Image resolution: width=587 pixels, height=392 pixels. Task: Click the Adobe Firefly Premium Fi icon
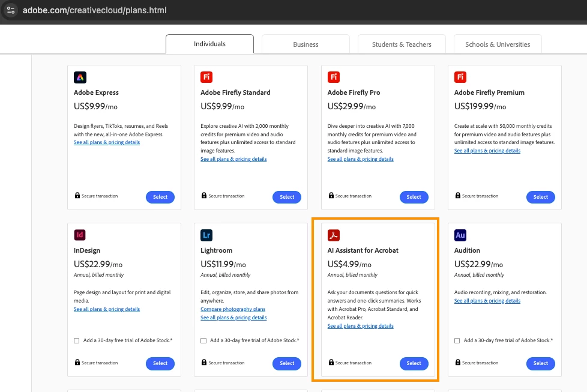coord(460,77)
